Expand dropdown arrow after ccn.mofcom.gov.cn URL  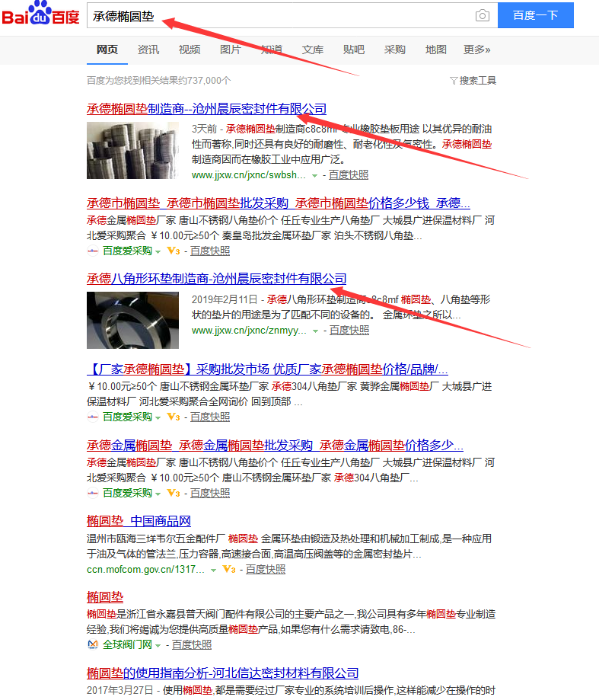click(213, 570)
